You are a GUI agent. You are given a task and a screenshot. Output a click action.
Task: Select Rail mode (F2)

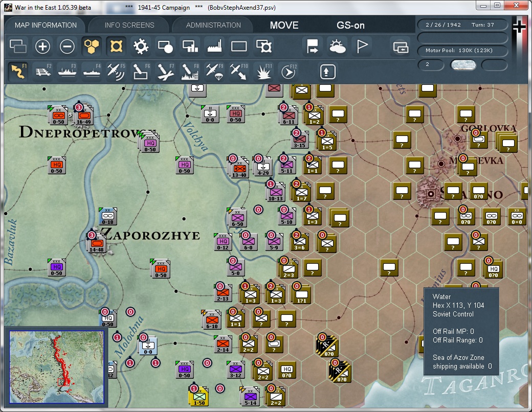tap(42, 72)
